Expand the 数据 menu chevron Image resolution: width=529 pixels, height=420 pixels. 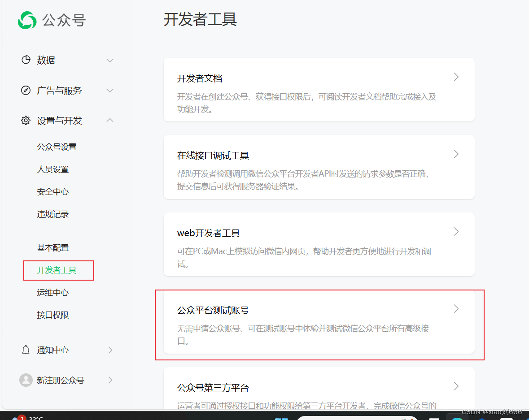coord(110,61)
